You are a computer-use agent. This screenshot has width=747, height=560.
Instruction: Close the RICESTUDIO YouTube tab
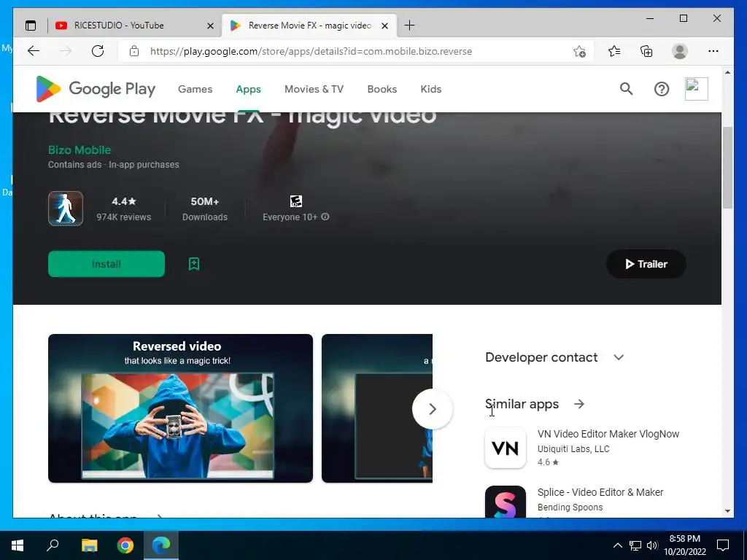pos(210,26)
